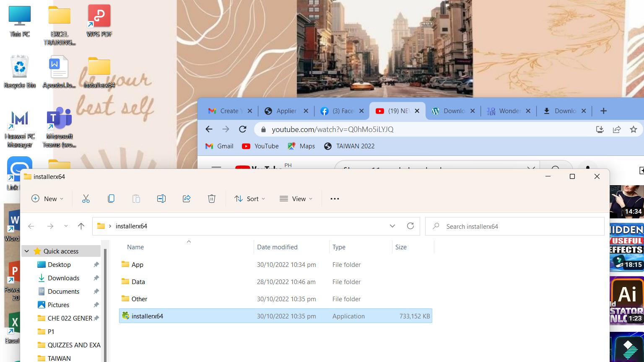The height and width of the screenshot is (362, 644).
Task: Open the View options dropdown
Action: click(x=296, y=199)
